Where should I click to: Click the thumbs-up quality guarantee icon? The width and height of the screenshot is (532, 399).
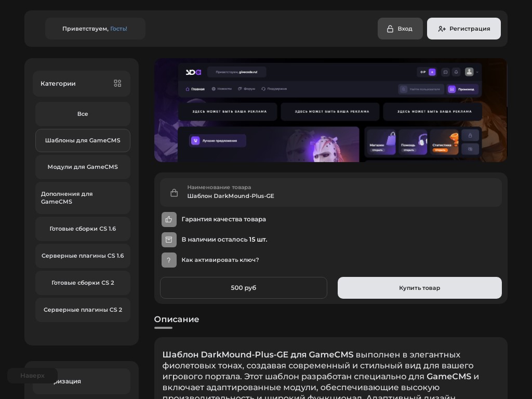coord(169,219)
